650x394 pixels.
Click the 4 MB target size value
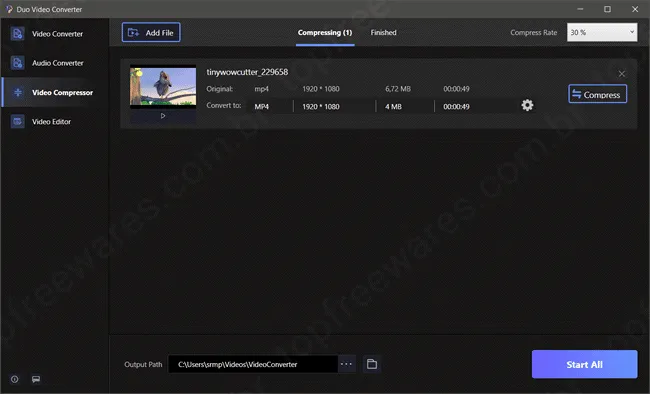pyautogui.click(x=393, y=107)
